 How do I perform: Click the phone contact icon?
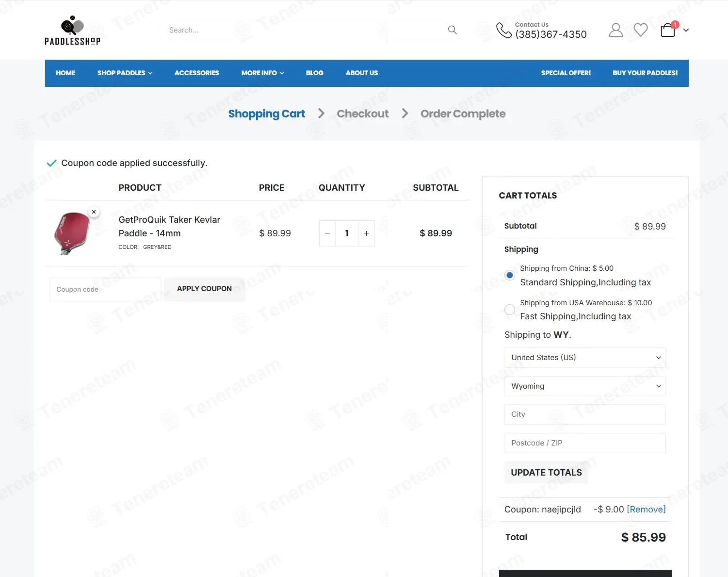504,30
